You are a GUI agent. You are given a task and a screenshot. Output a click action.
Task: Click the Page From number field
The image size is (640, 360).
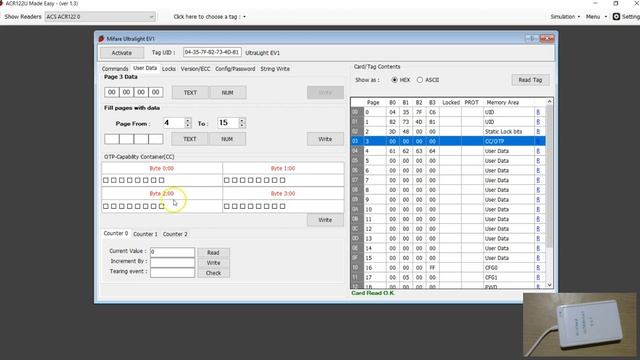[174, 123]
